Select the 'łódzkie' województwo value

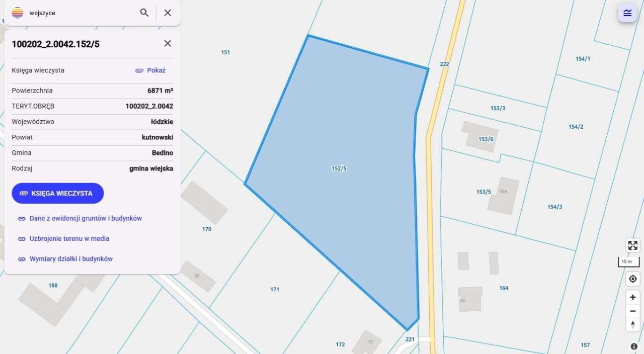pyautogui.click(x=162, y=122)
